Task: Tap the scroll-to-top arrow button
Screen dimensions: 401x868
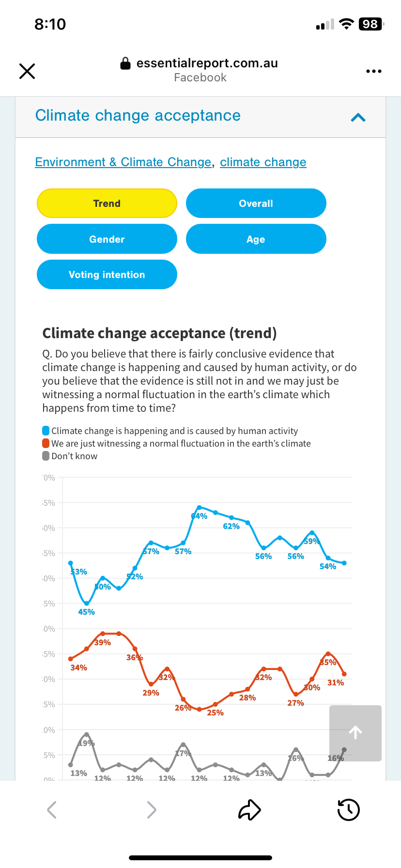Action: click(355, 733)
